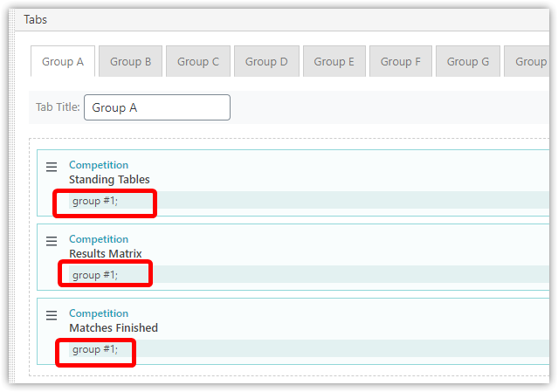Viewport: 558px width, 392px height.
Task: Click the Competition label above Results Matrix
Action: (99, 239)
